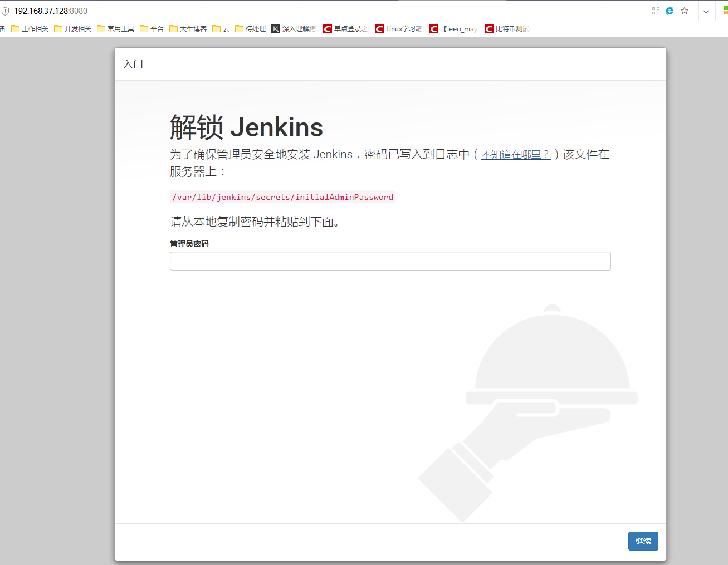The height and width of the screenshot is (565, 728).
Task: Select the /var/lib/jenkins/secrets/initialAdminPassword path text
Action: coord(283,197)
